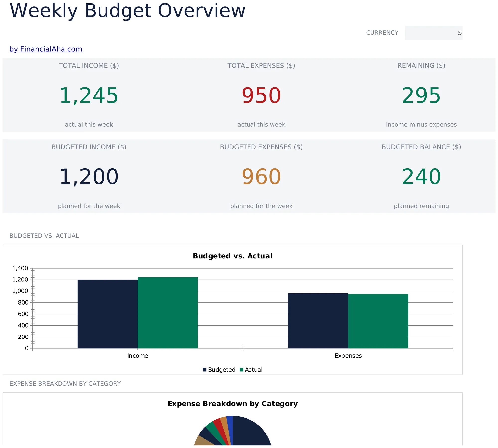Viewport: 498px width, 448px height.
Task: Click the 1,400 y-axis value
Action: coord(20,268)
